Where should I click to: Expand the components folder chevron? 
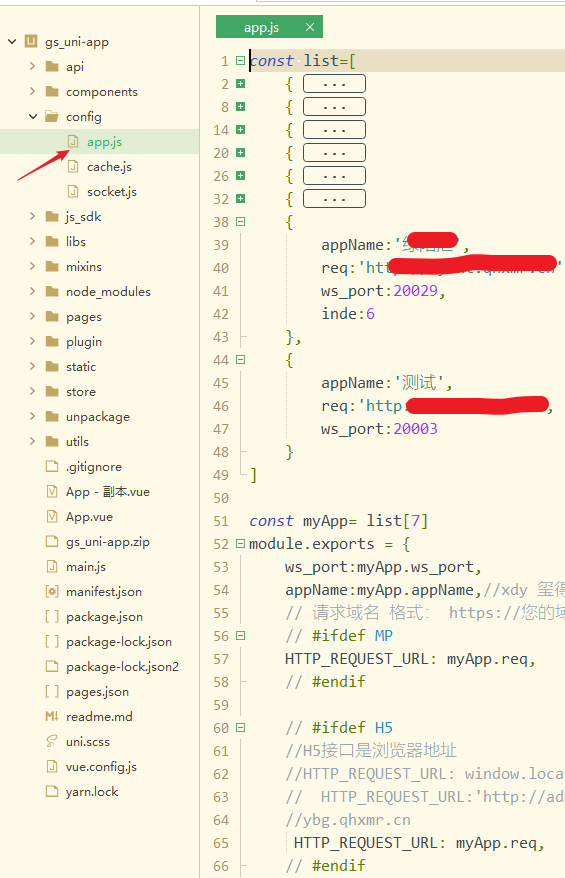tap(32, 91)
